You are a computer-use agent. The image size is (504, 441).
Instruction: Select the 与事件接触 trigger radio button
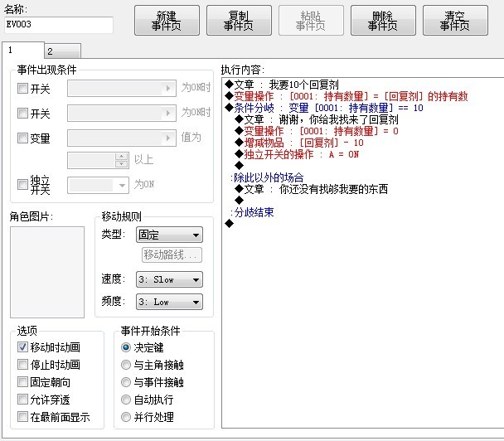pos(126,382)
